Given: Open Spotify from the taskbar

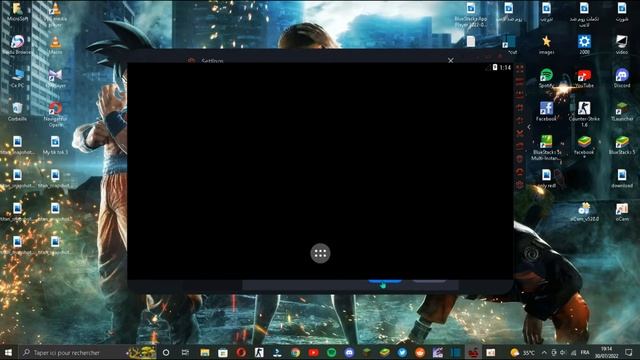Looking at the screenshot, I should pyautogui.click(x=331, y=352).
